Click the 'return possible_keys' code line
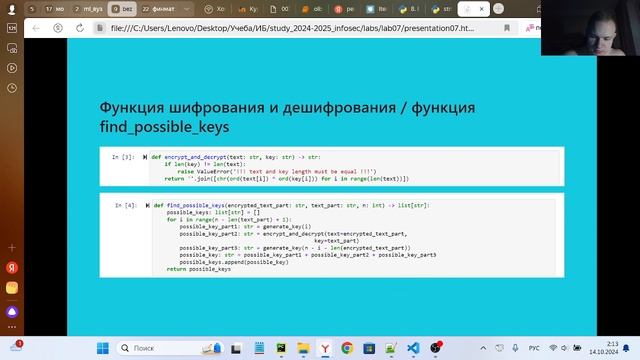Viewport: 640px width, 360px height. pos(199,269)
